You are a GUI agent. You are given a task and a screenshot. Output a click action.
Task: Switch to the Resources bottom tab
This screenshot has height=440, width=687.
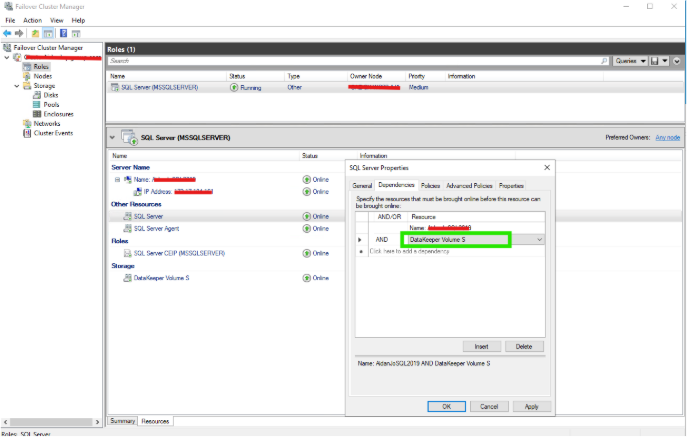155,422
